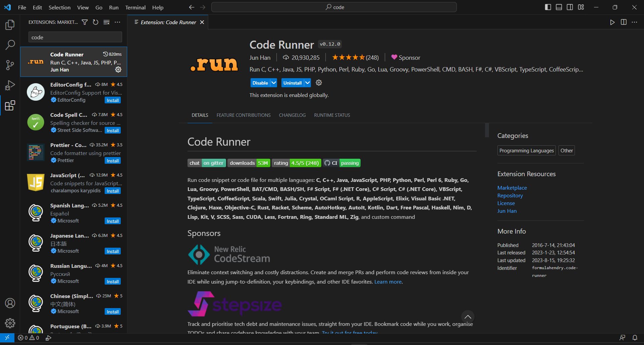This screenshot has height=345, width=644.
Task: Toggle secondary side bar layout icon
Action: click(570, 7)
